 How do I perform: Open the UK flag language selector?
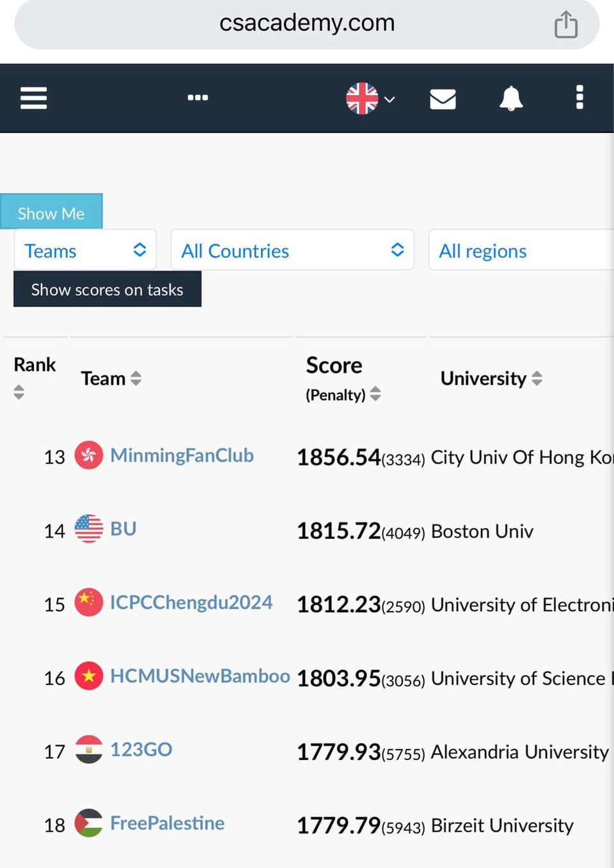(370, 98)
